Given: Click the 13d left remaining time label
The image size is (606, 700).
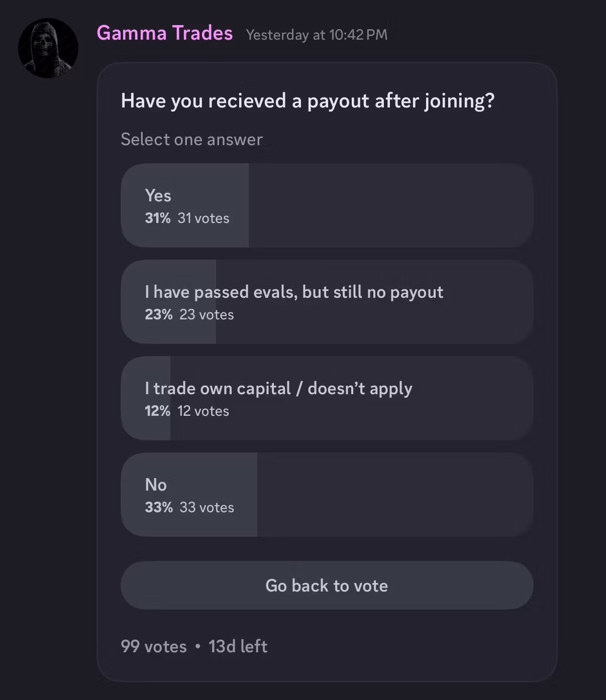Looking at the screenshot, I should coord(238,646).
